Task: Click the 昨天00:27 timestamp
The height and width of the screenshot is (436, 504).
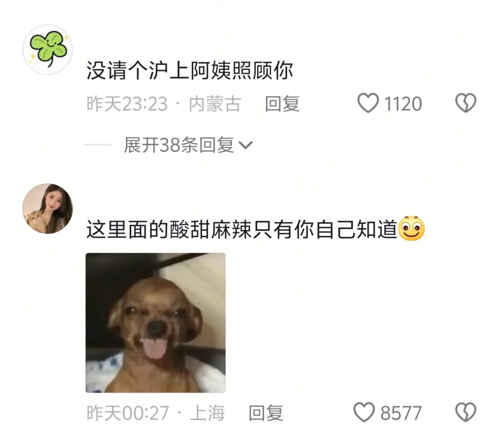Action: (x=127, y=413)
